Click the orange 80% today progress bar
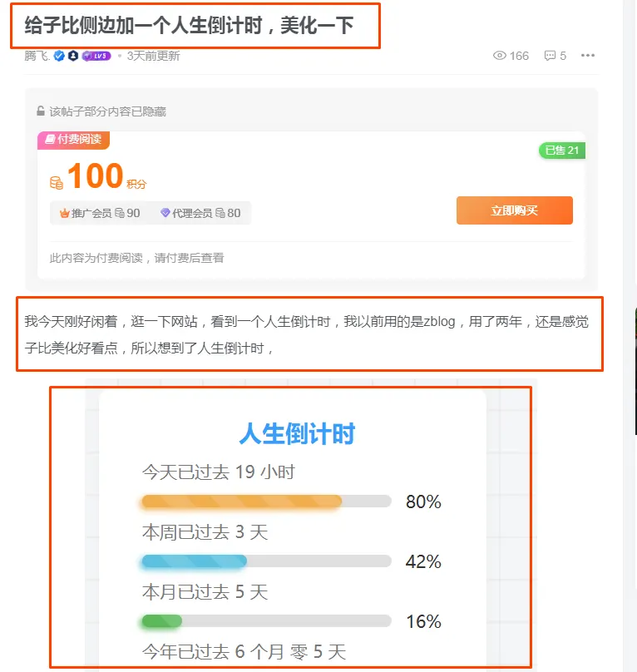 tap(266, 502)
